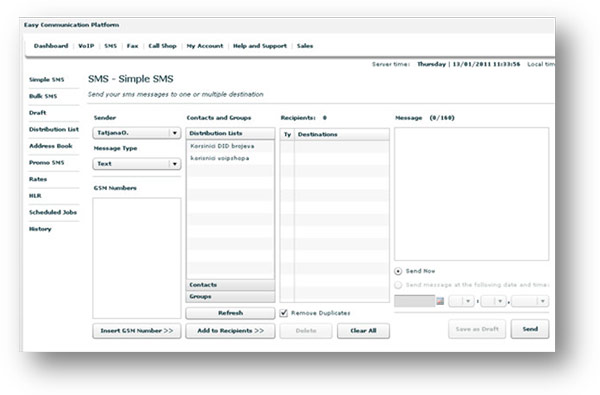The width and height of the screenshot is (600, 395).
Task: Open the calendar date picker icon
Action: (x=440, y=301)
